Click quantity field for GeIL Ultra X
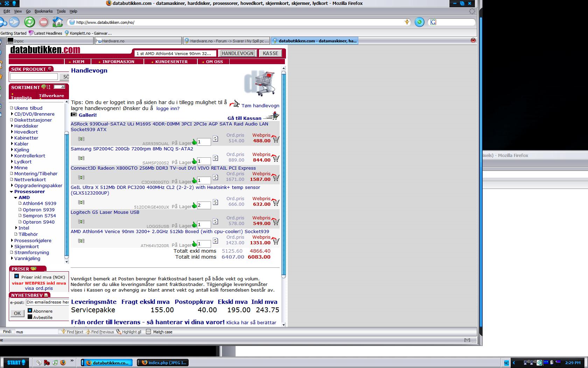This screenshot has width=588, height=368. coord(204,205)
